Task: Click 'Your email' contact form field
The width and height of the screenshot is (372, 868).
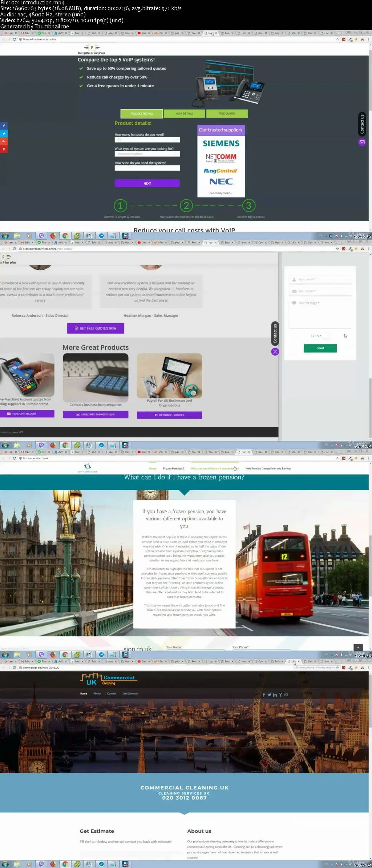Action: tap(320, 291)
